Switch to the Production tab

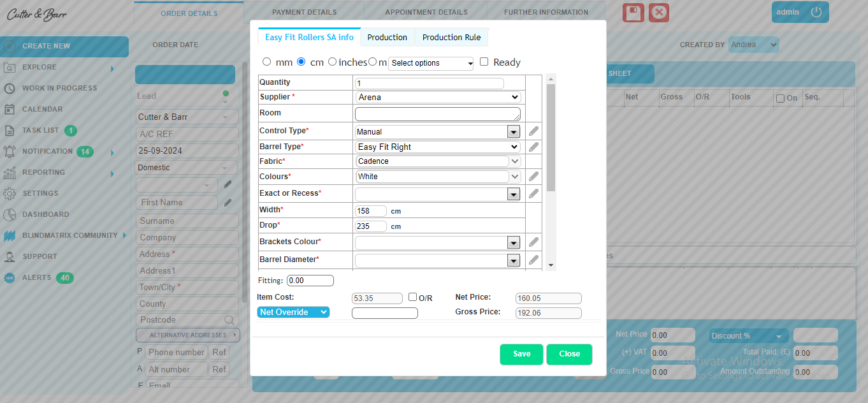387,38
